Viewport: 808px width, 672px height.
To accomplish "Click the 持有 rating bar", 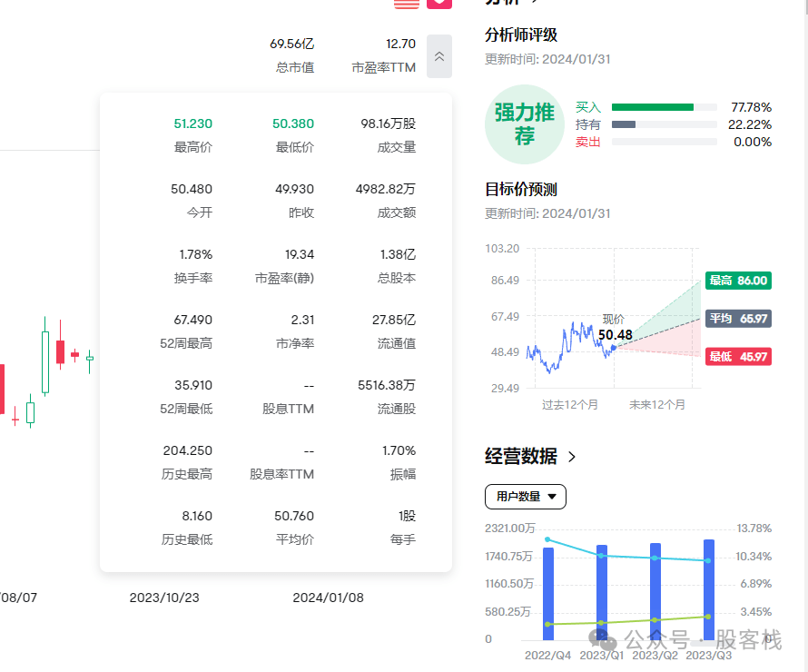I will (x=665, y=124).
